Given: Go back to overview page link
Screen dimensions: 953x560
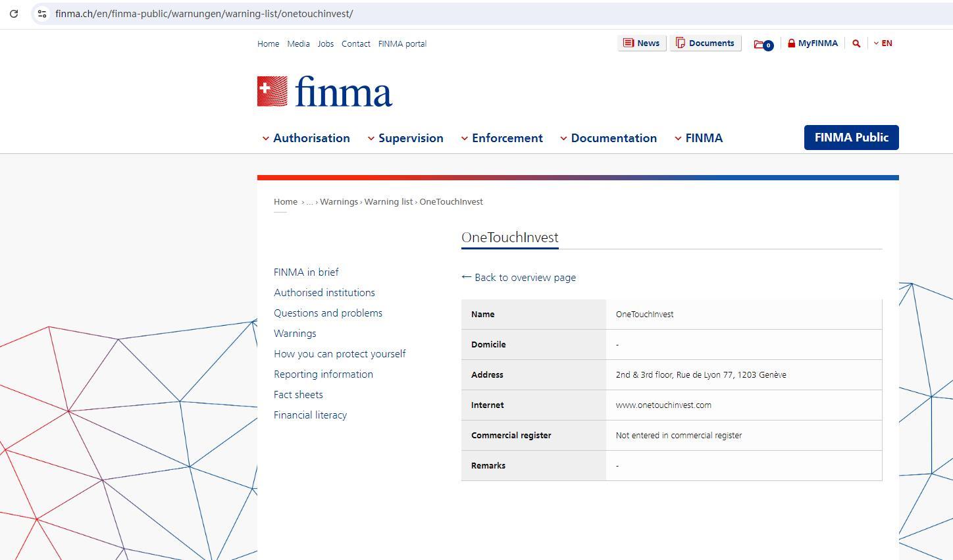Looking at the screenshot, I should [x=519, y=278].
